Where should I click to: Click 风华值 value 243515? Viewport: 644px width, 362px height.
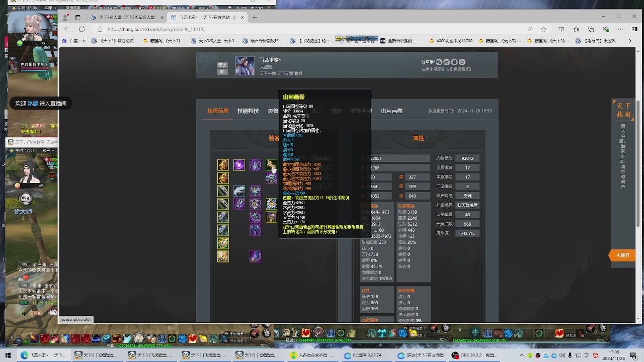point(467,233)
